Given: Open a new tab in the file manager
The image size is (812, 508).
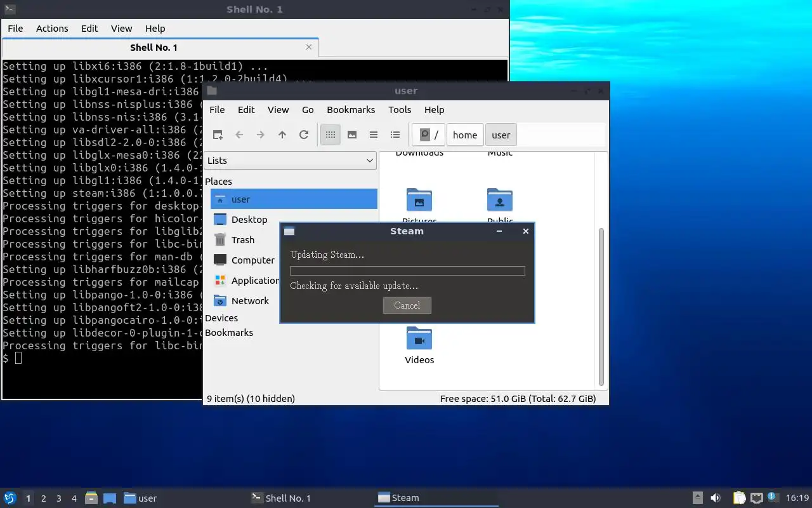Looking at the screenshot, I should 218,135.
